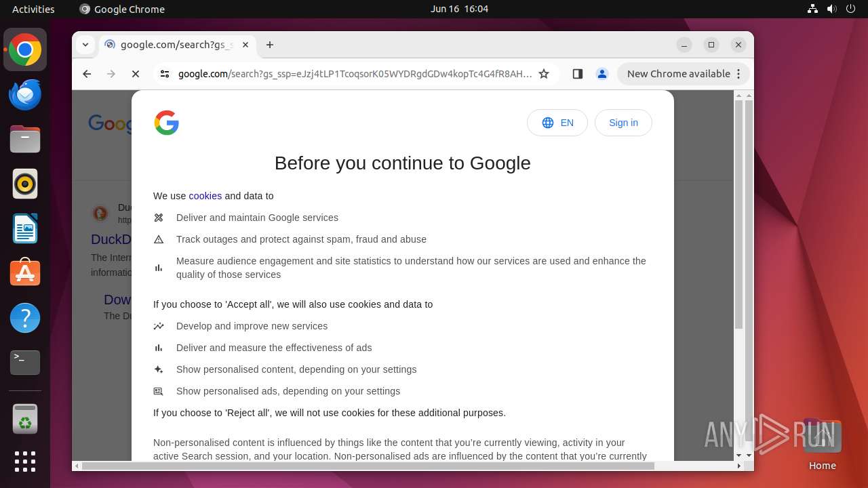Open a new Chrome tab
Viewport: 868px width, 488px height.
[x=270, y=45]
